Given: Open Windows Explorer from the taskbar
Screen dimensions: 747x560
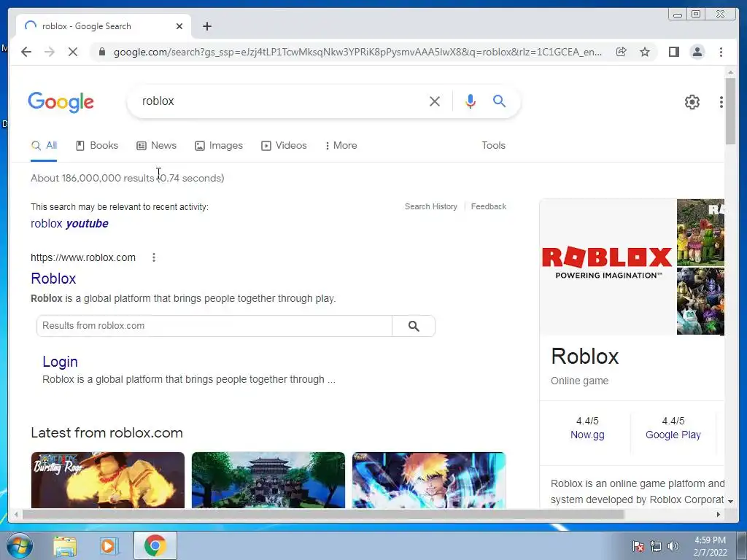Looking at the screenshot, I should point(65,546).
